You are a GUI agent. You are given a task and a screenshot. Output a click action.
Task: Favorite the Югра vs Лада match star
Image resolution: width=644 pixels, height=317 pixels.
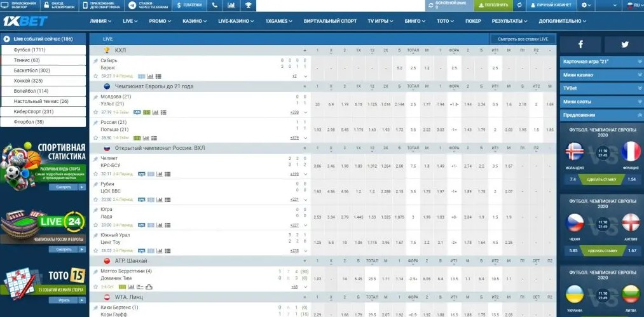[96, 225]
